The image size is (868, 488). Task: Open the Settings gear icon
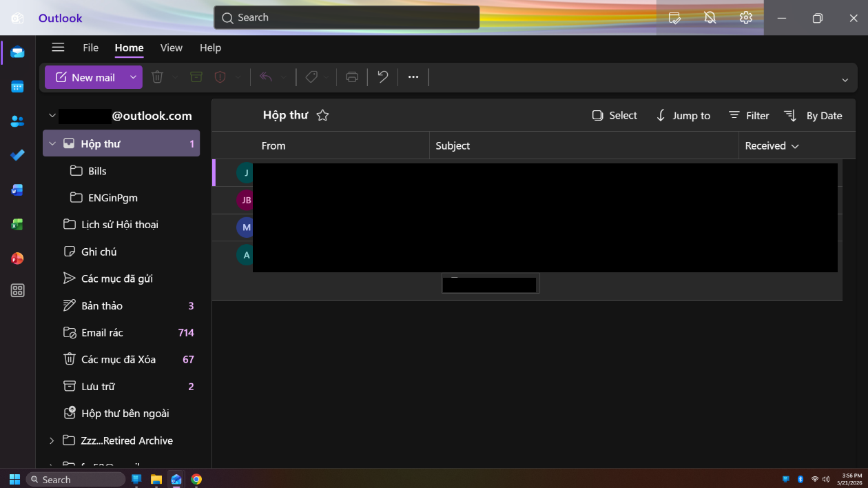click(745, 18)
